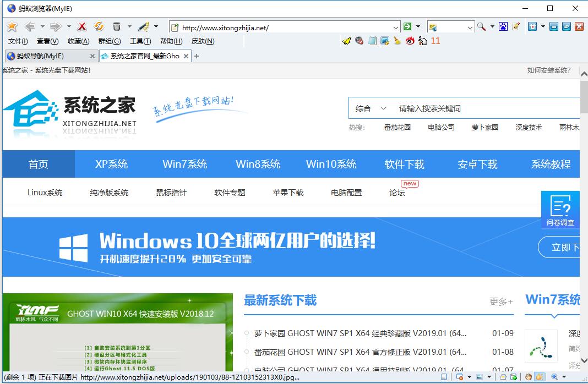588x384 pixels.
Task: Click the GHOST WIN10 X64 green thumbnail
Action: (x=118, y=332)
